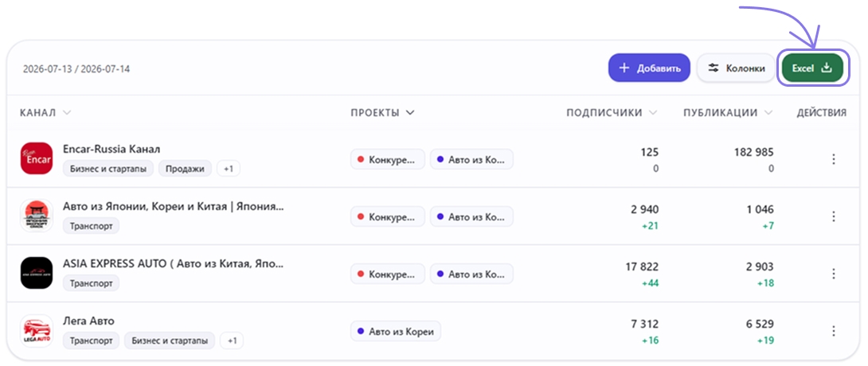Open actions menu for Авто из Японии row

pos(833,216)
